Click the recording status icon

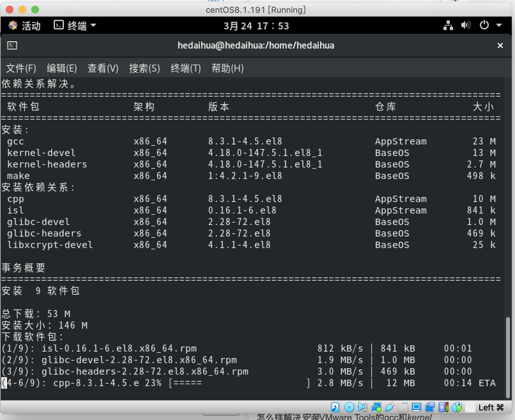[x=430, y=407]
